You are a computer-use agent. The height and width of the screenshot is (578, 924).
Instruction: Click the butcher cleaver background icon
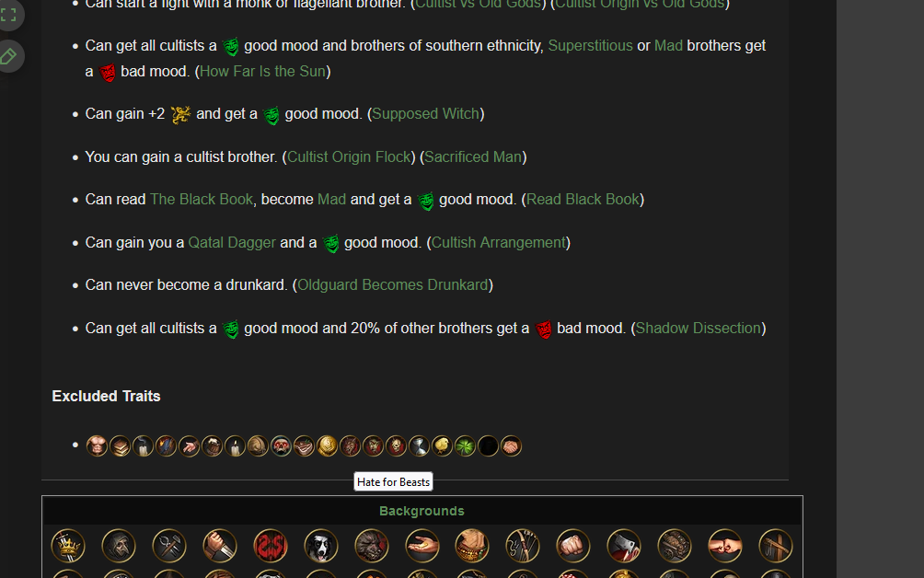(624, 546)
